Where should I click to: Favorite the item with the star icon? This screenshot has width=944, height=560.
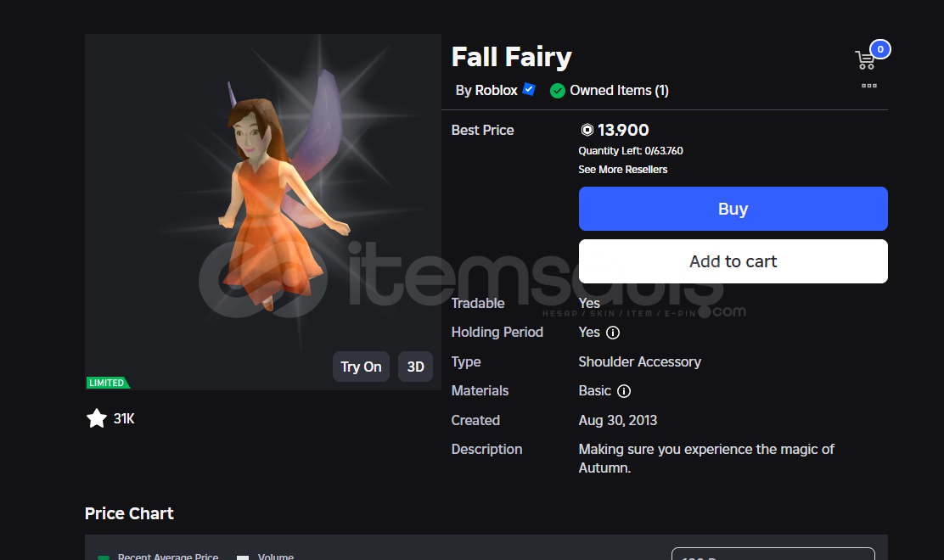[97, 418]
